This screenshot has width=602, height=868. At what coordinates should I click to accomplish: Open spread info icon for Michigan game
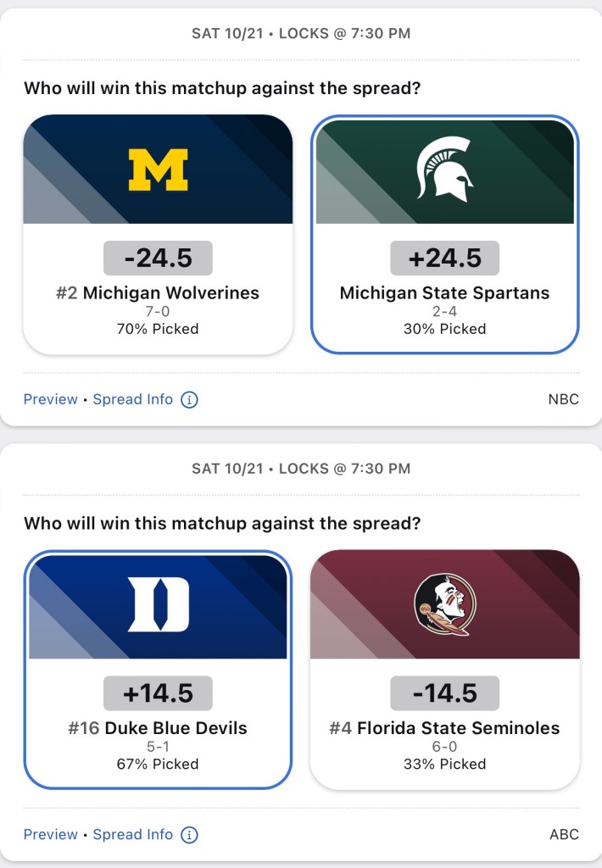(x=190, y=399)
